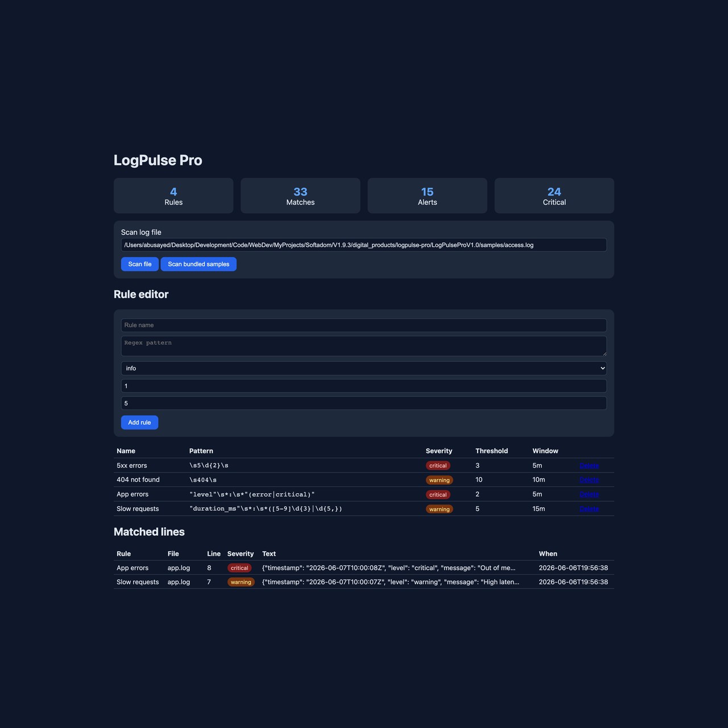
Task: Click the \s404\s pattern cell
Action: point(203,480)
